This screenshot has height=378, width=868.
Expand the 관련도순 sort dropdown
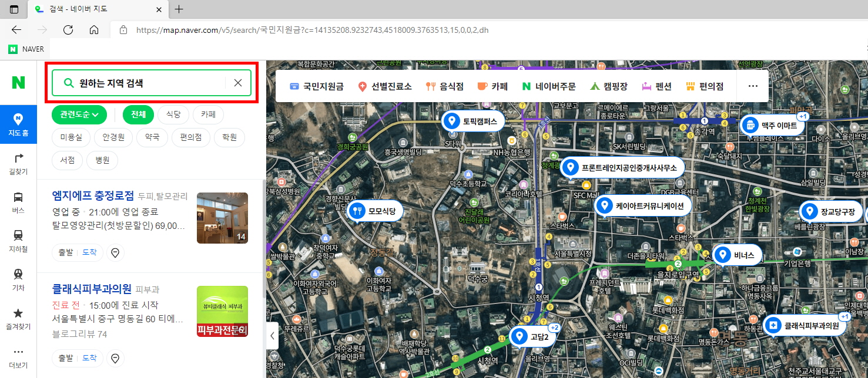coord(79,114)
